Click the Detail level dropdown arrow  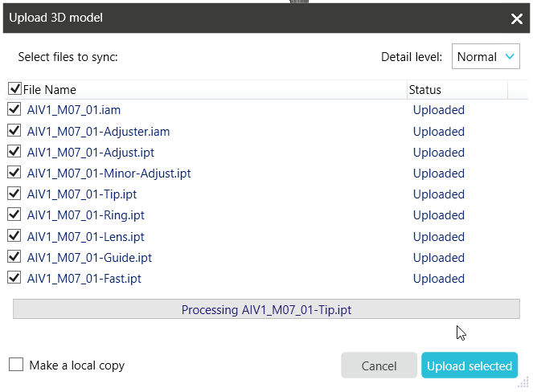click(x=509, y=56)
